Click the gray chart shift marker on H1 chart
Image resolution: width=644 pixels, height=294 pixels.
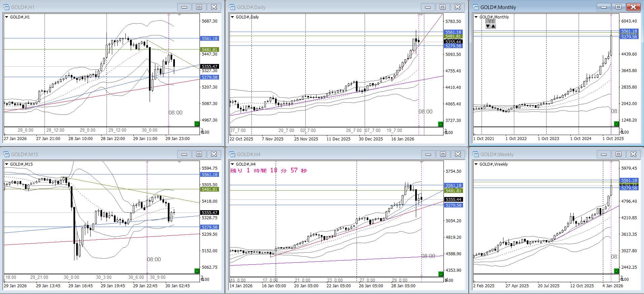(x=179, y=15)
